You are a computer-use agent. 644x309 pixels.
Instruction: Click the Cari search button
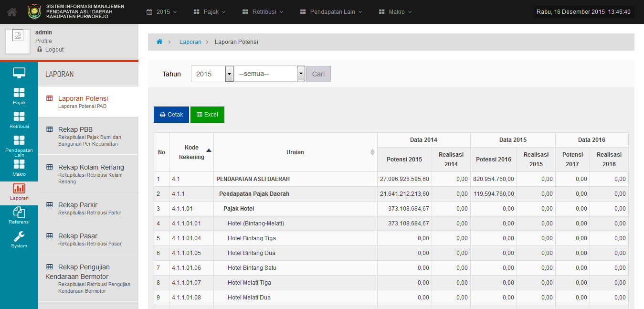coord(318,74)
